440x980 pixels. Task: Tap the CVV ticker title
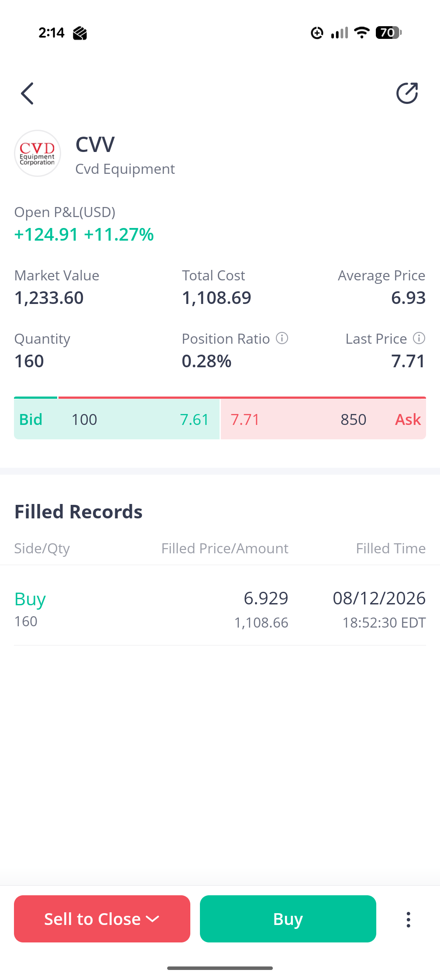point(95,145)
